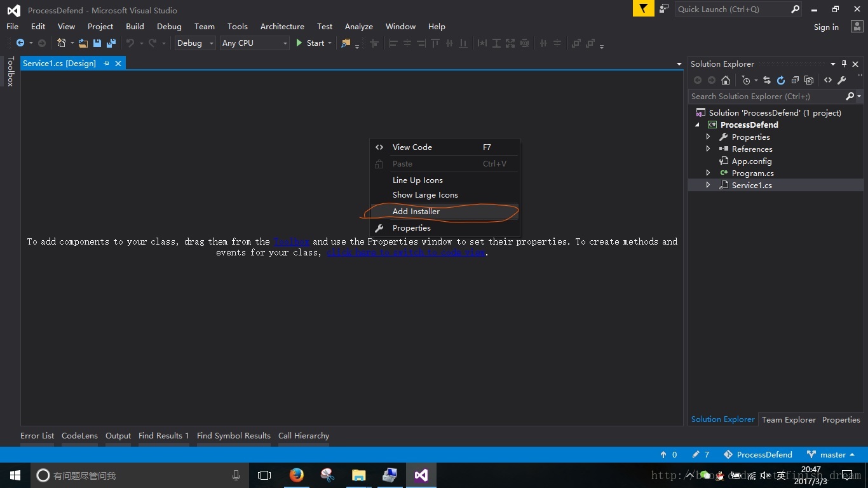
Task: Click the Quick Launch search field
Action: tap(738, 9)
